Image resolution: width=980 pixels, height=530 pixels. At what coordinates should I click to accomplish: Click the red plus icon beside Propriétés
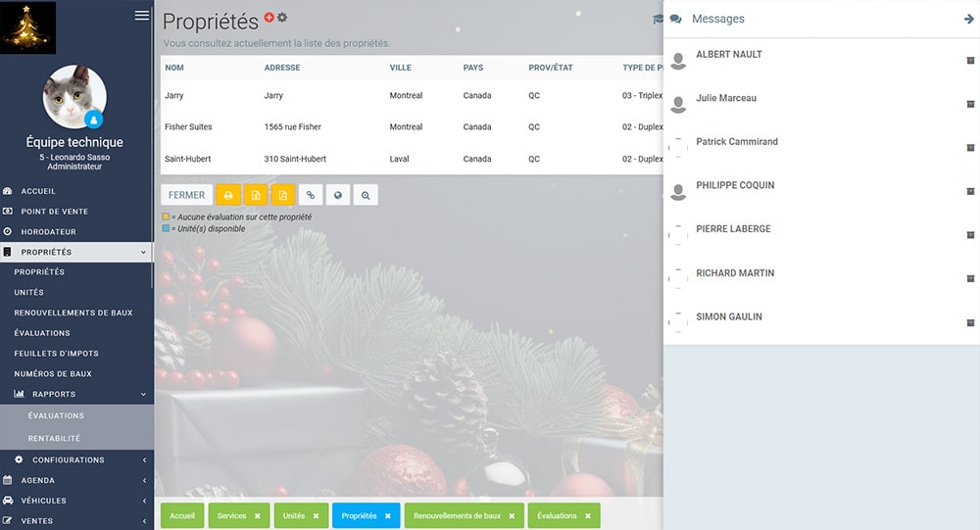point(269,18)
